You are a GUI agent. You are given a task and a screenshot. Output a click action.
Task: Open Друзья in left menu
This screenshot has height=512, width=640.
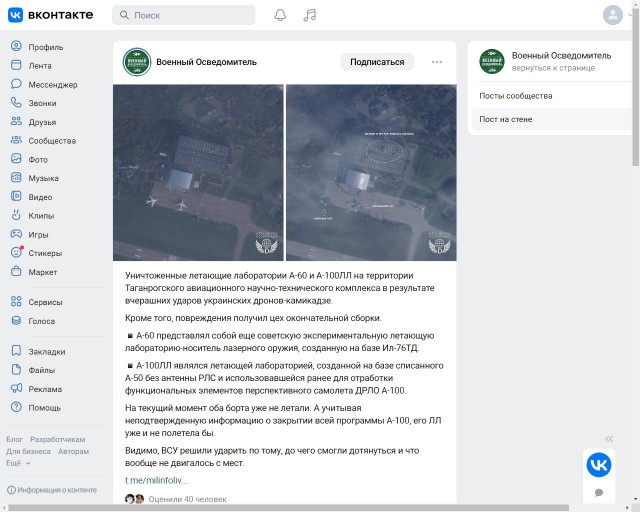click(x=42, y=122)
